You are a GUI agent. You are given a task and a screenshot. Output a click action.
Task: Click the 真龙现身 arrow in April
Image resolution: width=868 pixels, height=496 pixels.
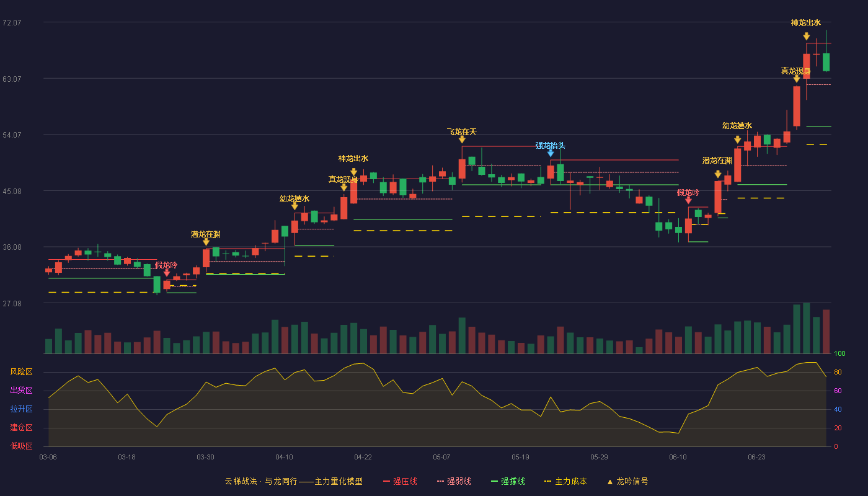coord(344,187)
